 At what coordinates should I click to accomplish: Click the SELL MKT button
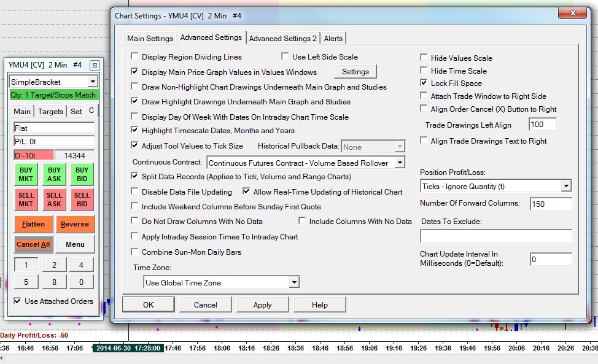(26, 199)
